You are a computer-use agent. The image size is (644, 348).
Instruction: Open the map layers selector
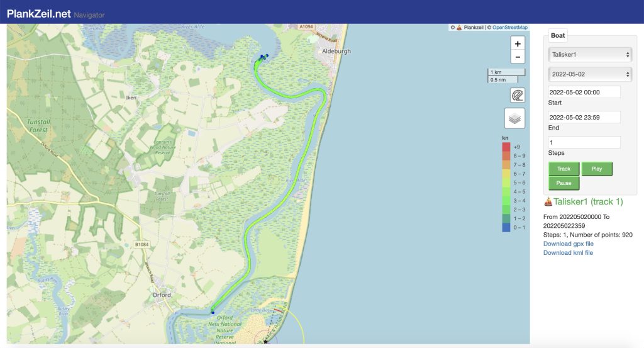click(514, 118)
